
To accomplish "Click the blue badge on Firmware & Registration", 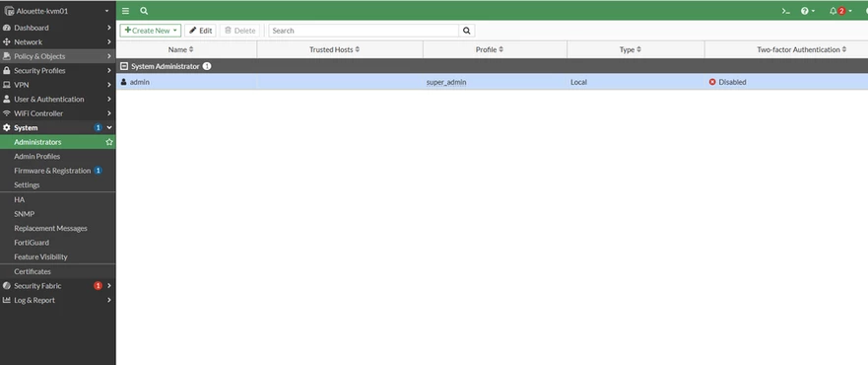I will click(x=98, y=171).
